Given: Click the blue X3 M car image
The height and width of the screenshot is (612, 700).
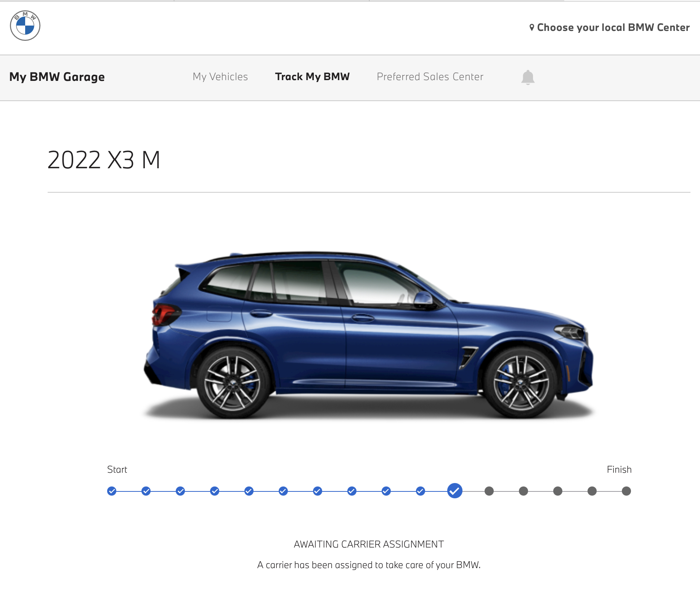Looking at the screenshot, I should tap(368, 335).
